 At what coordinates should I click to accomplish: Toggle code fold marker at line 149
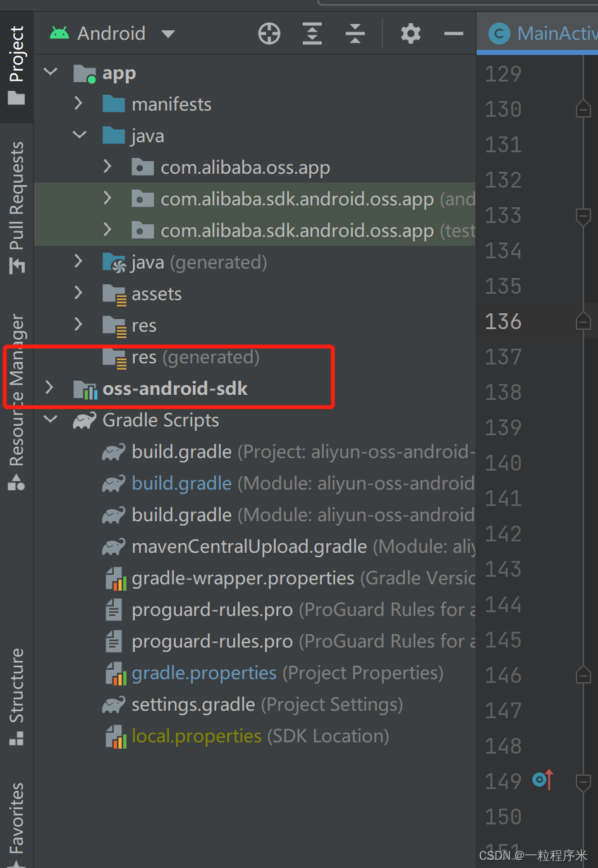coord(583,782)
